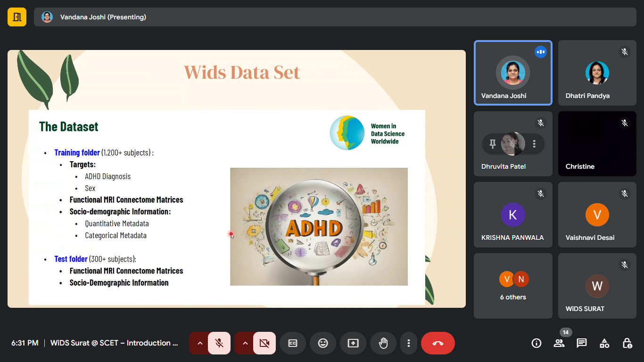Click the "6 others" participants tile
The height and width of the screenshot is (362, 644).
513,286
